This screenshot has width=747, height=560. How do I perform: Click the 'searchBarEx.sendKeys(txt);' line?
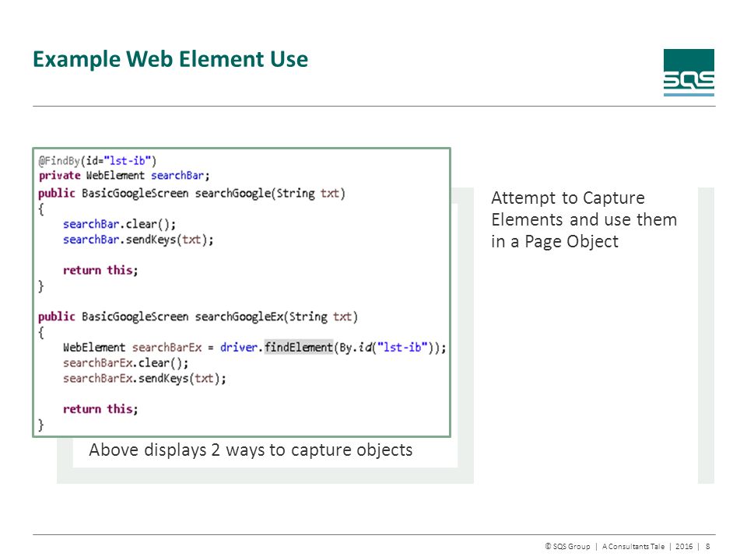click(x=145, y=379)
